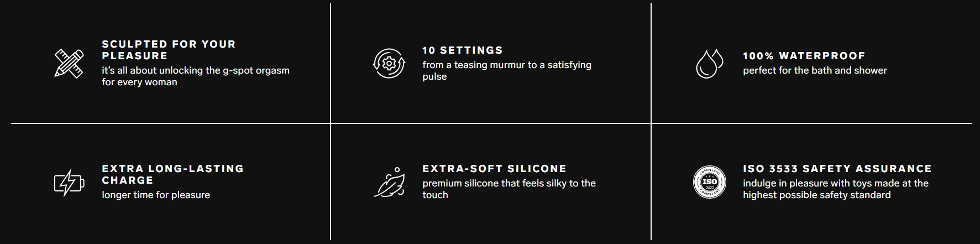Click the pencil and ruler sculpted icon
The image size is (980, 244).
(x=69, y=63)
